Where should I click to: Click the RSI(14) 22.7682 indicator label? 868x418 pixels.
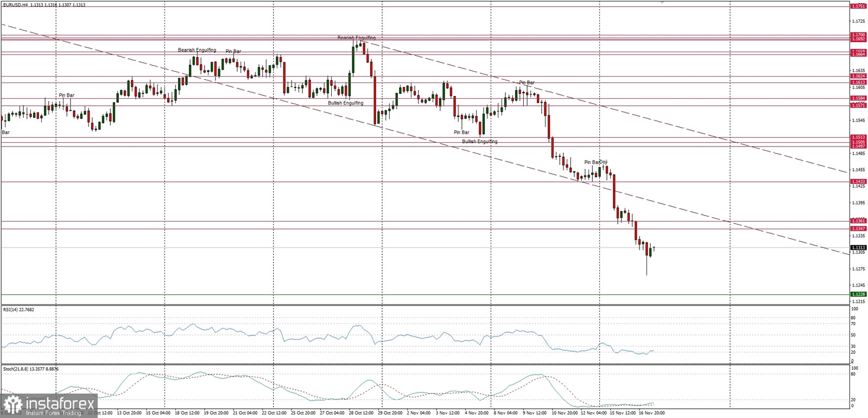pyautogui.click(x=19, y=309)
